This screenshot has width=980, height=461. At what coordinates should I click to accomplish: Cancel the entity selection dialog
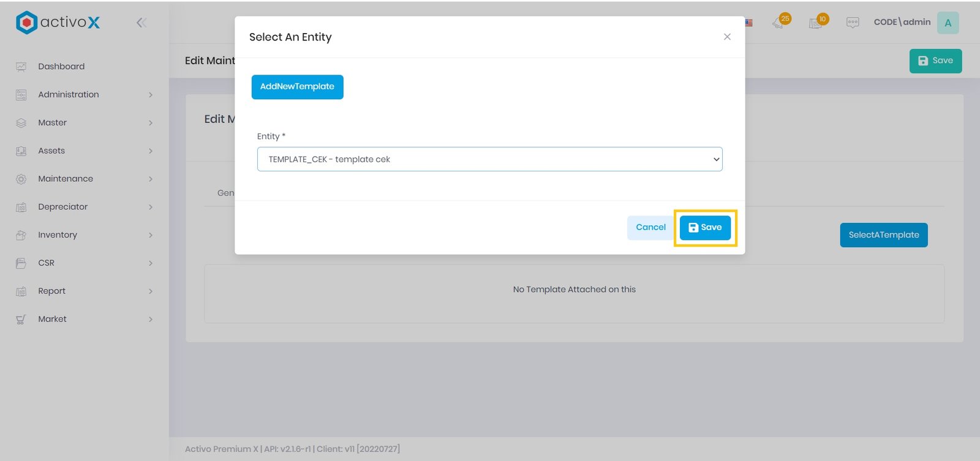point(650,227)
